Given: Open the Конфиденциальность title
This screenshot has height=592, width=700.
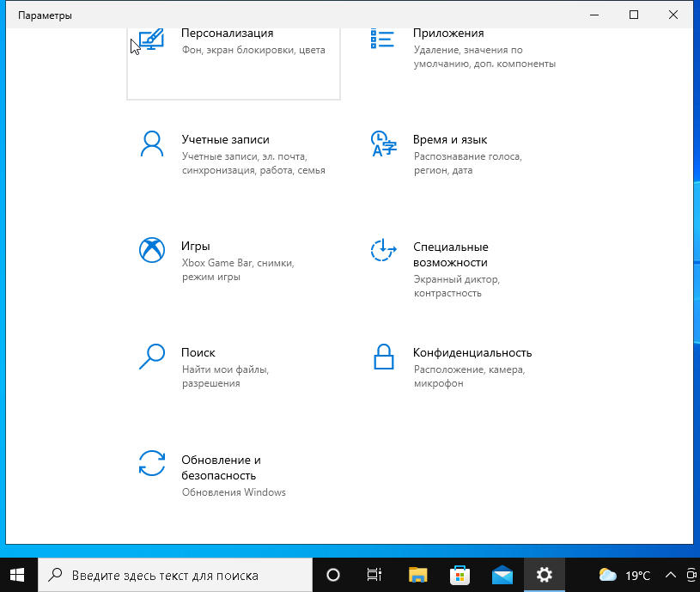Looking at the screenshot, I should point(472,352).
